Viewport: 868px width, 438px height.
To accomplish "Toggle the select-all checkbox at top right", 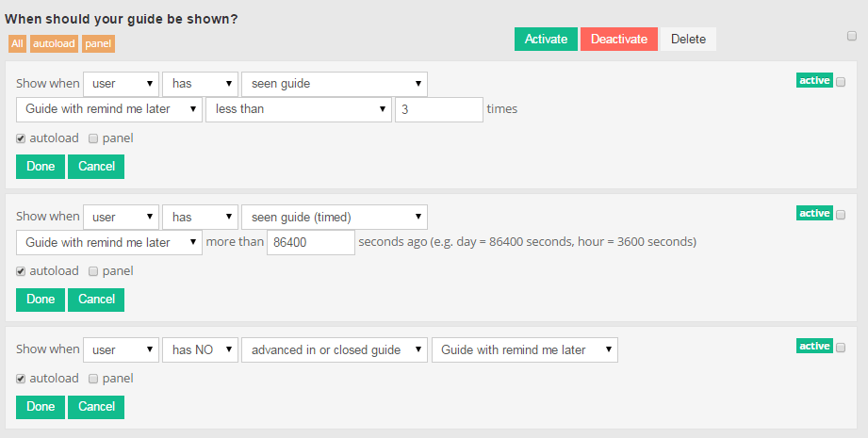I will pos(851,37).
